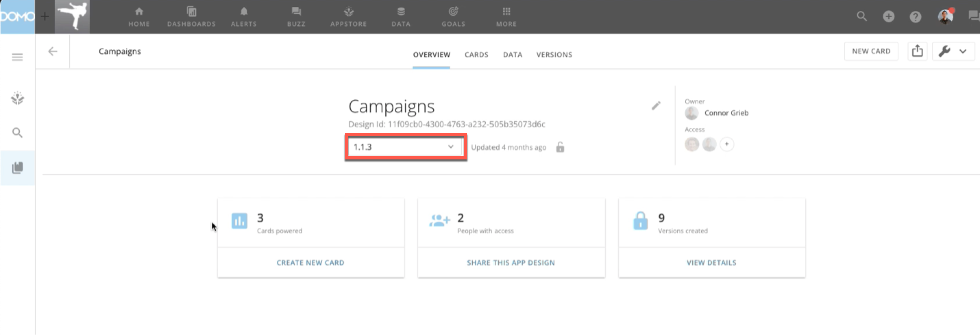
Task: Click CREATE NEW CARD link
Action: tap(310, 263)
